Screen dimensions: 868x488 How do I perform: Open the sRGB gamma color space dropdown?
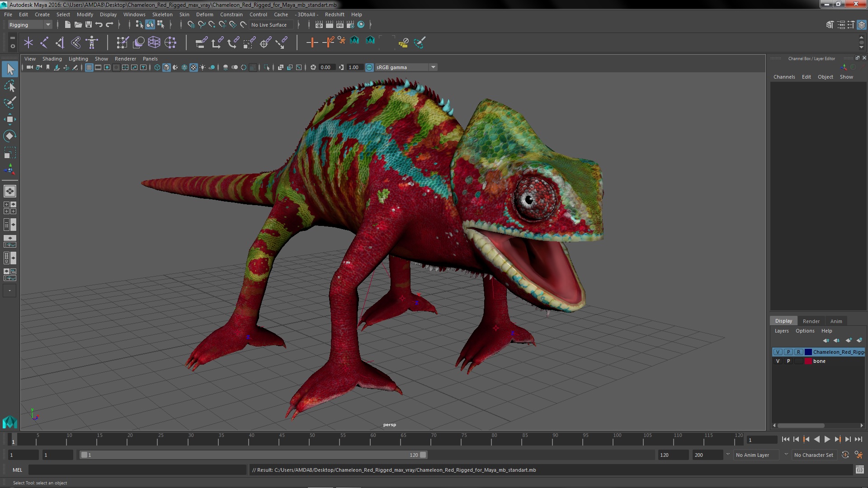tap(406, 67)
